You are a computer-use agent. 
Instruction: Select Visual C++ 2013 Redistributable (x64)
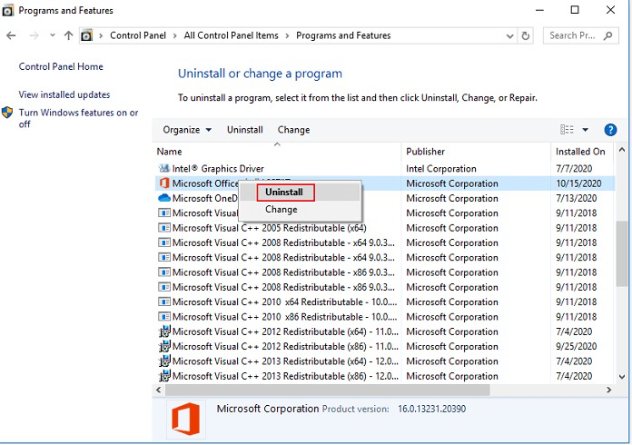pos(285,361)
